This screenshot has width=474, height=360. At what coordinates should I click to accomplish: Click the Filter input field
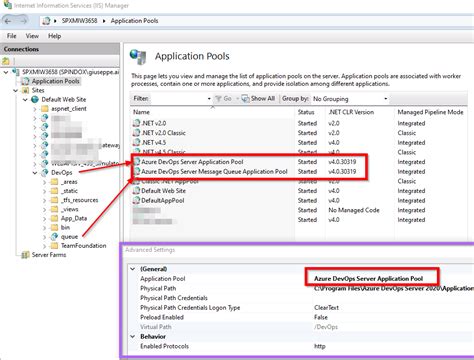pyautogui.click(x=178, y=99)
